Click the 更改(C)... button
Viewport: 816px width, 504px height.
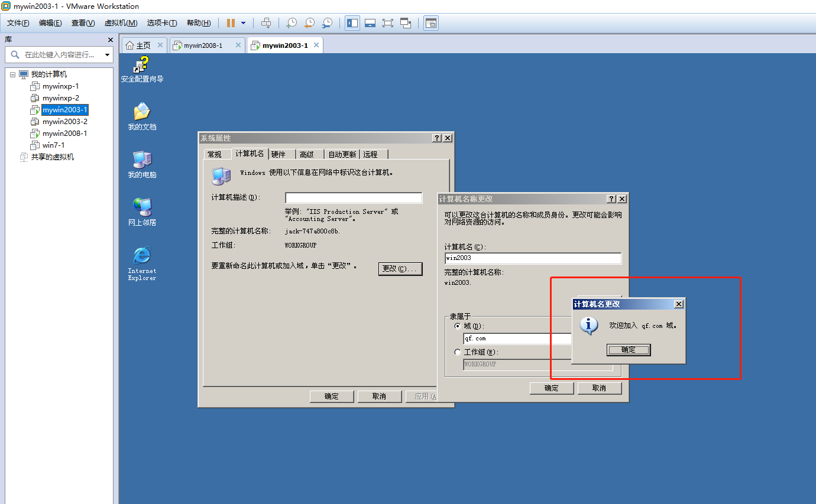tap(400, 269)
